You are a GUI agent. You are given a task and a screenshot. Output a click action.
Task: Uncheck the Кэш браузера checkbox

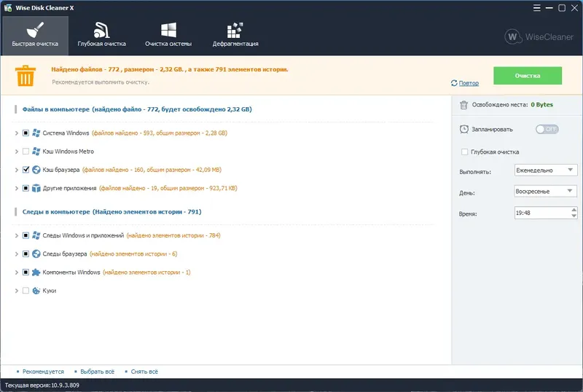(26, 170)
